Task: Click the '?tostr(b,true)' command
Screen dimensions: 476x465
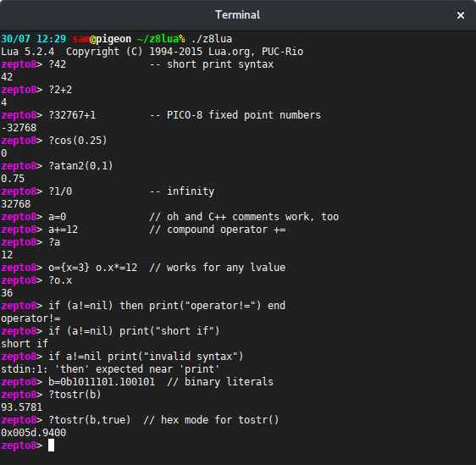Action: 90,420
